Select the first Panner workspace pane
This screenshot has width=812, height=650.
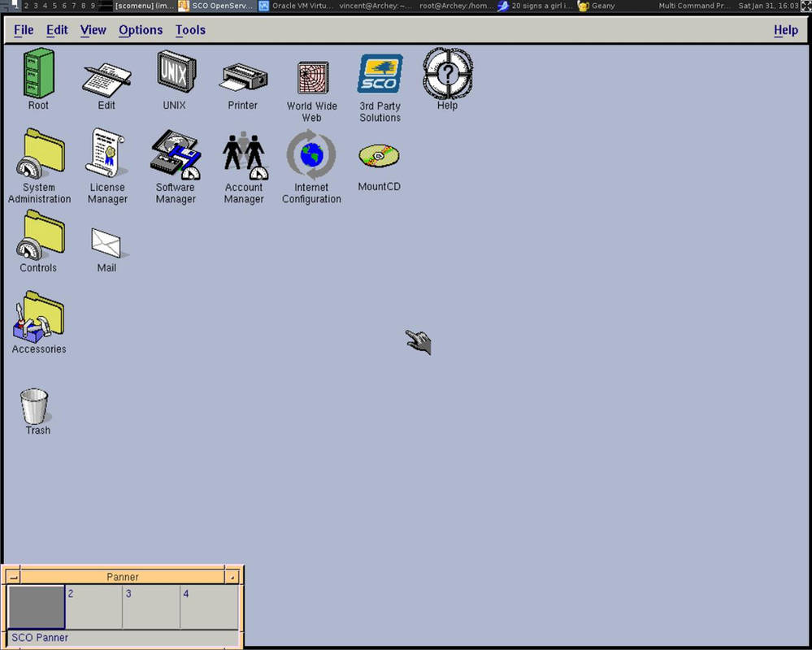click(x=37, y=606)
